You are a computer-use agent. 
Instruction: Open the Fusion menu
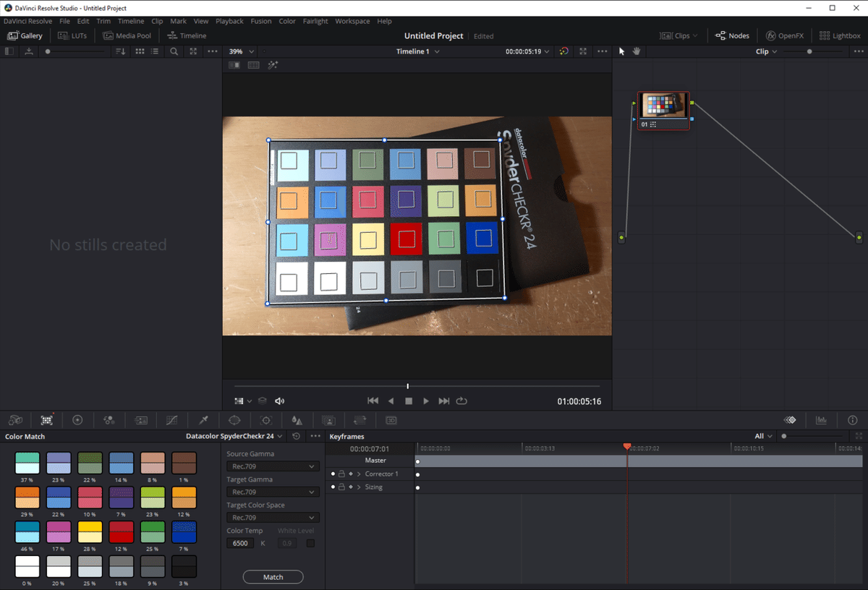pyautogui.click(x=261, y=21)
